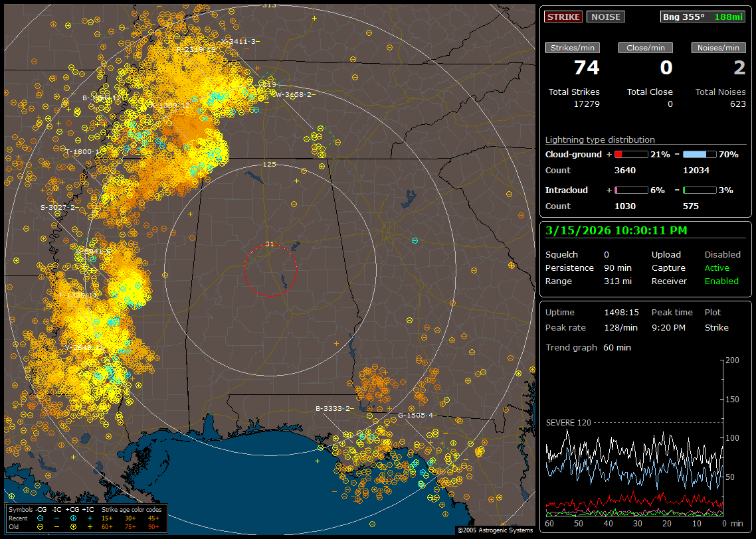Click the Close/min rate button
Screen dimensions: 756x539
coord(646,48)
